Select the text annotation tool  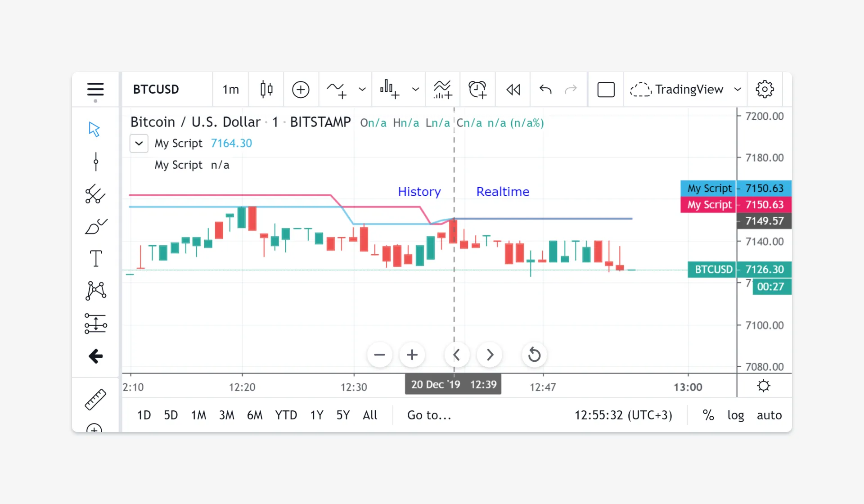coord(95,259)
